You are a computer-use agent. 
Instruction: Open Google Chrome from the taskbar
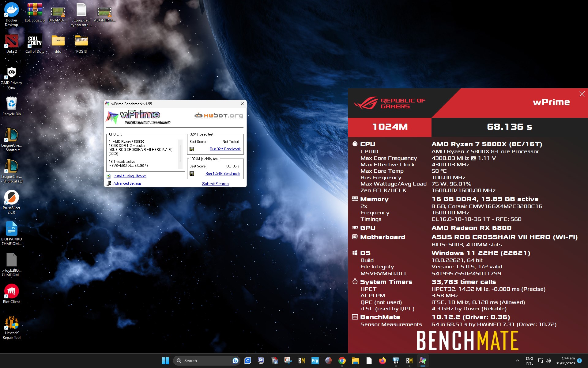point(342,361)
